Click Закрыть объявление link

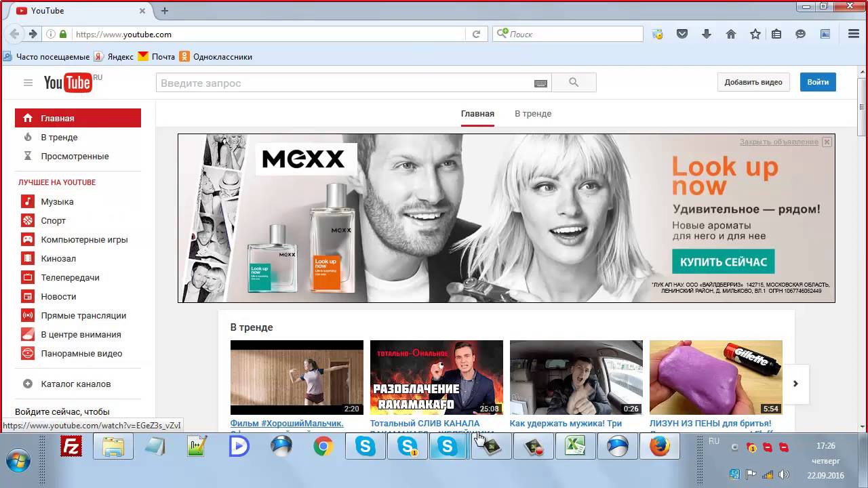coord(779,142)
